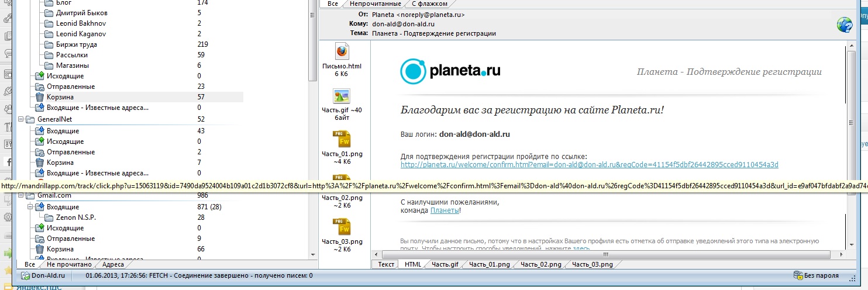Click the FETCH connection log status text
Image resolution: width=868 pixels, height=290 pixels.
click(199, 275)
